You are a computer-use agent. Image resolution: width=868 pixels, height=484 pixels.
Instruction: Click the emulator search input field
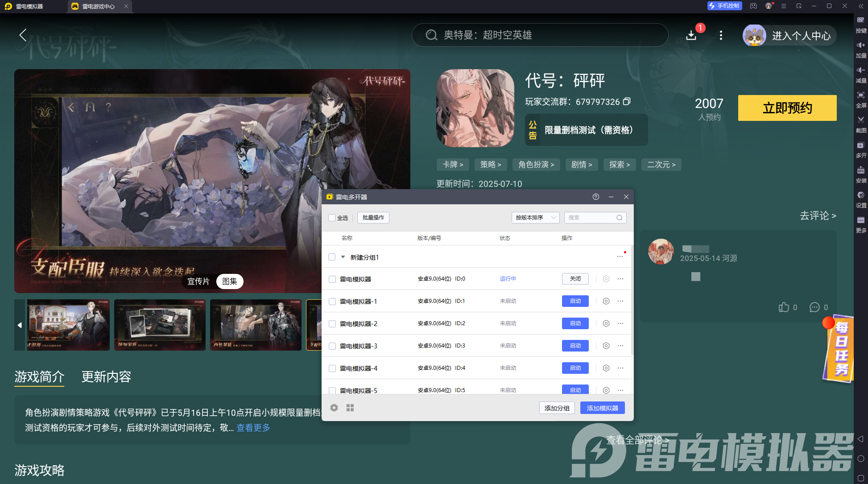tap(591, 218)
